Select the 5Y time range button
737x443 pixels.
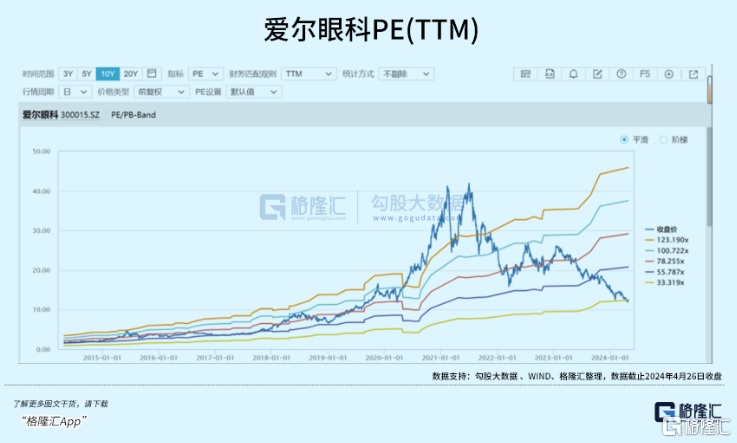click(86, 74)
